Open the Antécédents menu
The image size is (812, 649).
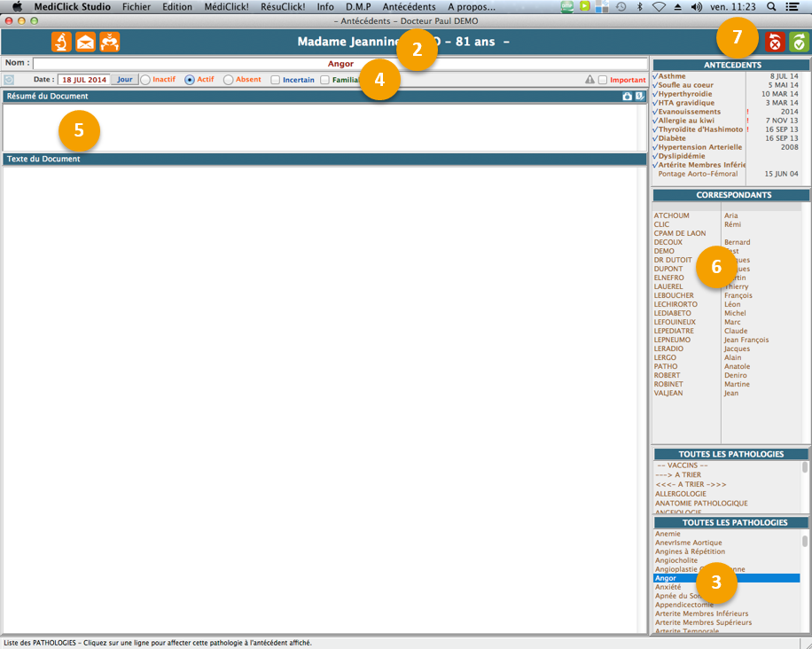pos(409,6)
